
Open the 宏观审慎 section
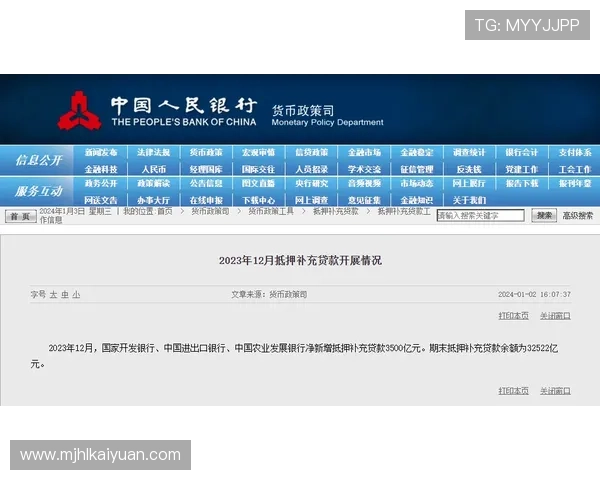[x=258, y=152]
